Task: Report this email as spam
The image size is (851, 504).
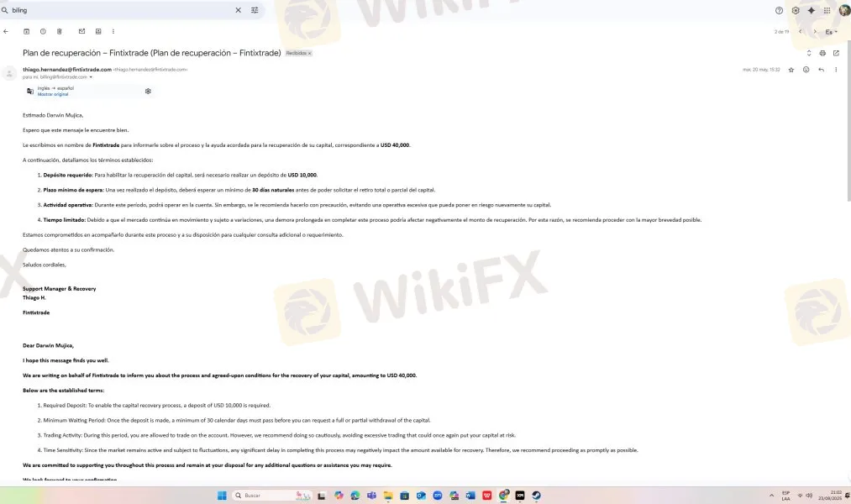Action: tap(43, 31)
